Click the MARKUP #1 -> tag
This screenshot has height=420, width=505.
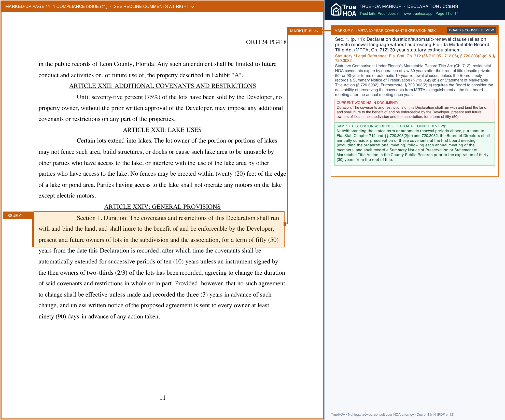click(305, 31)
